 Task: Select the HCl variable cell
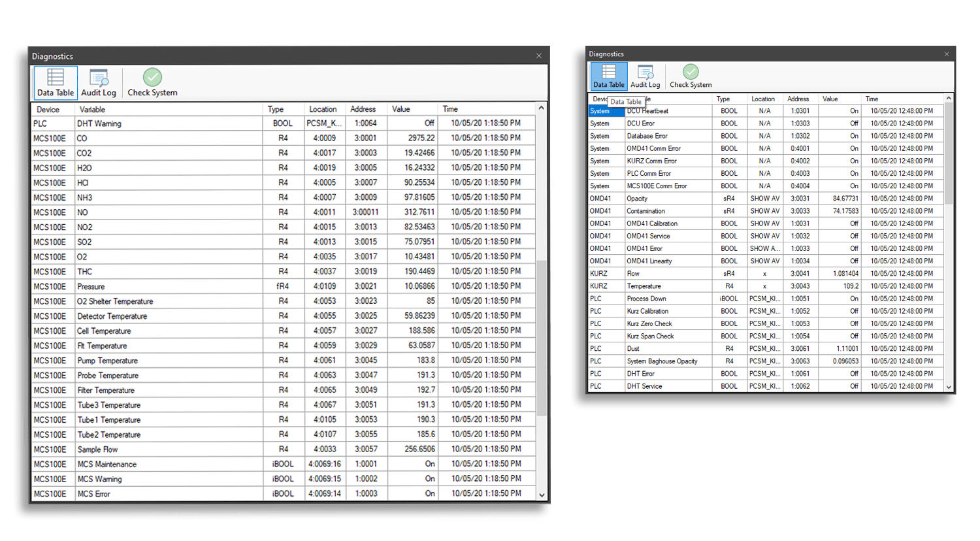coord(169,183)
